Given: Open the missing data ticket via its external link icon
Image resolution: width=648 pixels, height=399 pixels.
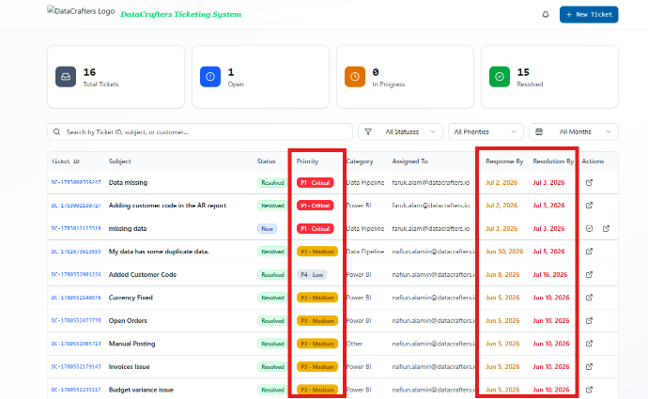Looking at the screenshot, I should coord(606,228).
